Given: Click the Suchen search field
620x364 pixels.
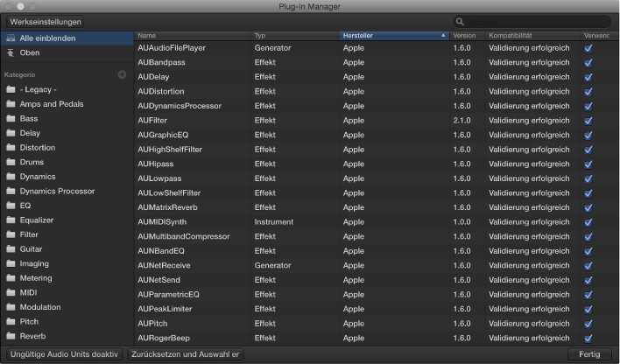Looking at the screenshot, I should coord(532,22).
